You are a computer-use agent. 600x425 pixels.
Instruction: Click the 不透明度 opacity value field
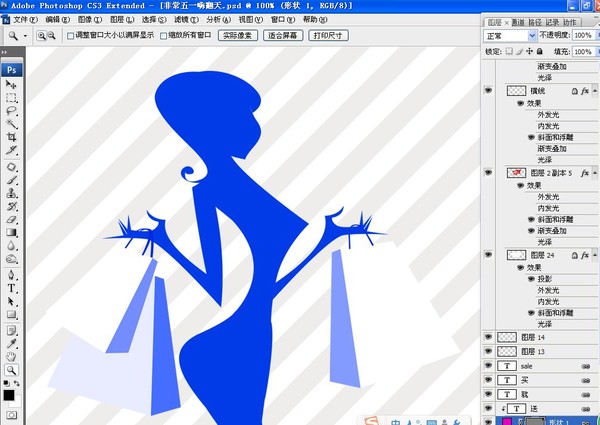coord(584,35)
